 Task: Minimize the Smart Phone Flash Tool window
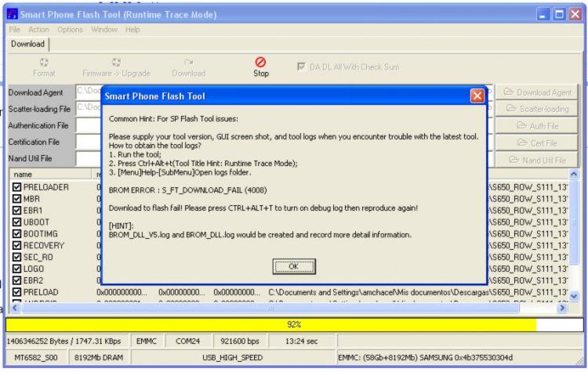click(x=543, y=14)
